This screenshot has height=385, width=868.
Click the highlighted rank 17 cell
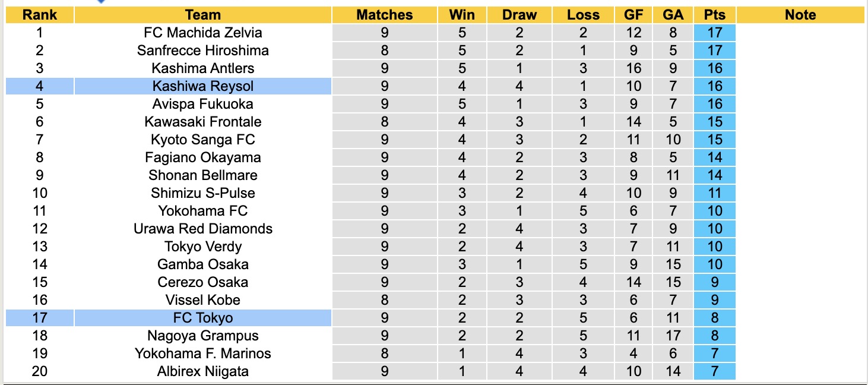[x=39, y=318]
